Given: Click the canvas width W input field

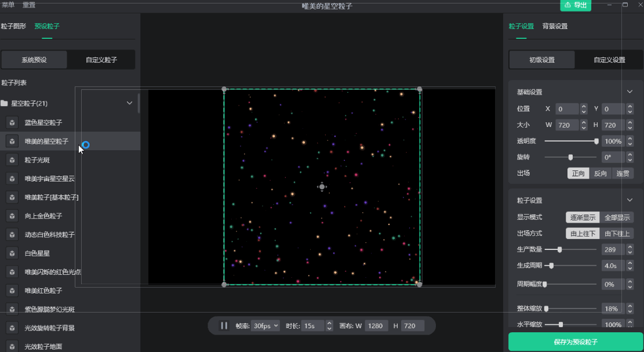Looking at the screenshot, I should [376, 325].
